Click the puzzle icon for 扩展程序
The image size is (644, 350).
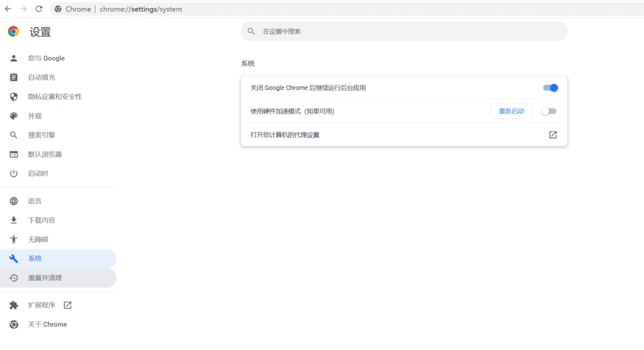coord(14,305)
